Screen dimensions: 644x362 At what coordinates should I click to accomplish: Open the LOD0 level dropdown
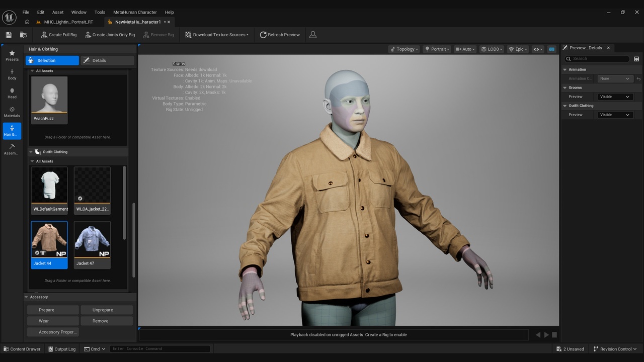(492, 49)
